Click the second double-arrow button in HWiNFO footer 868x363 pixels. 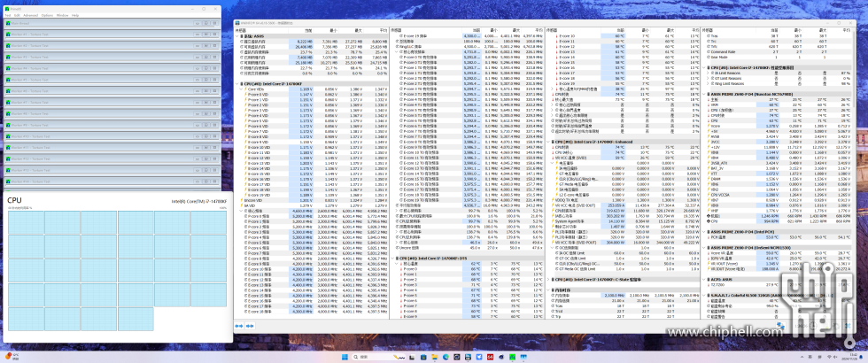click(x=250, y=326)
